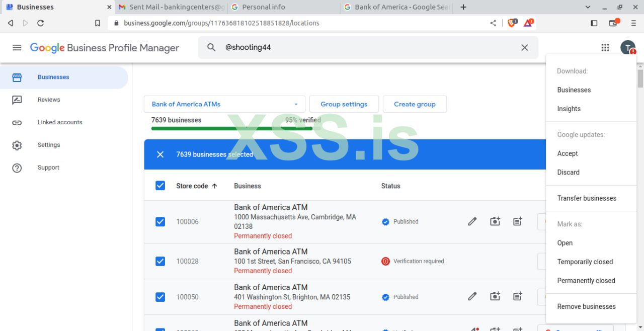Uncheck the store 100028 checkbox
The width and height of the screenshot is (644, 331).
(x=160, y=261)
